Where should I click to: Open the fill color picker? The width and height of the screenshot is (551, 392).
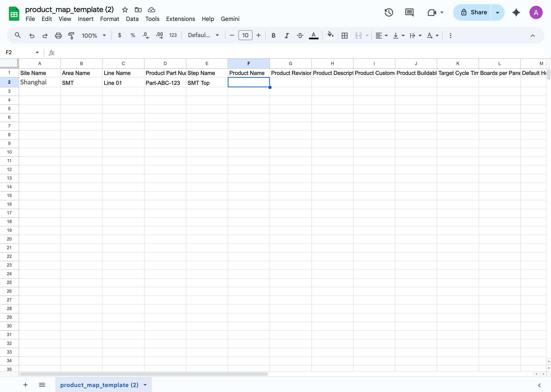330,35
